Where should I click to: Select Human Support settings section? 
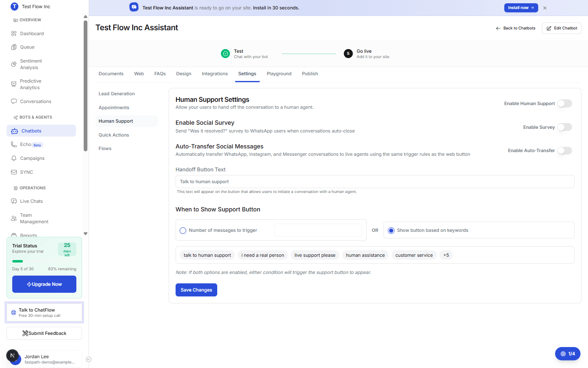pos(127,121)
